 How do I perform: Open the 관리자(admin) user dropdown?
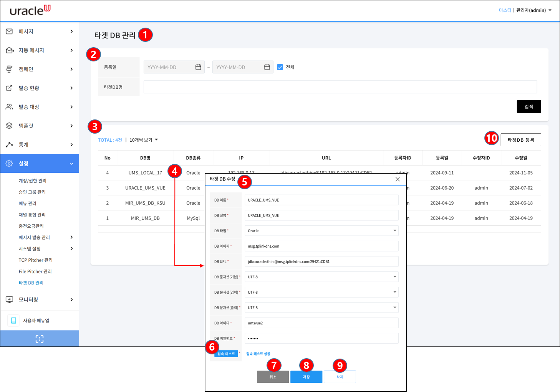(x=534, y=10)
